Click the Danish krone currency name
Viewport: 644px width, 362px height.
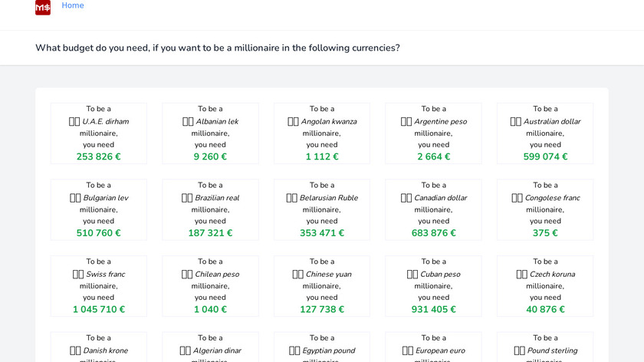[106, 350]
